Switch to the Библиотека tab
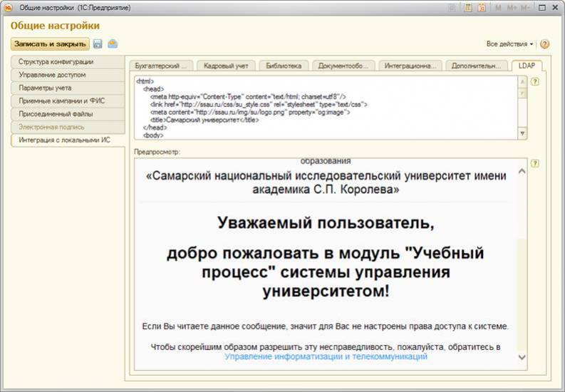Viewport: 565px width, 392px height. pyautogui.click(x=284, y=66)
